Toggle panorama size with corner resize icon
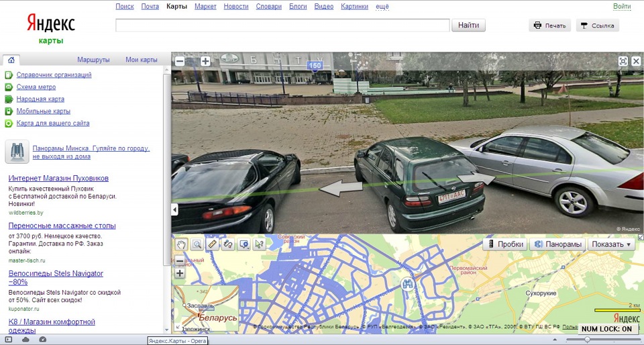The width and height of the screenshot is (644, 345). pyautogui.click(x=641, y=237)
